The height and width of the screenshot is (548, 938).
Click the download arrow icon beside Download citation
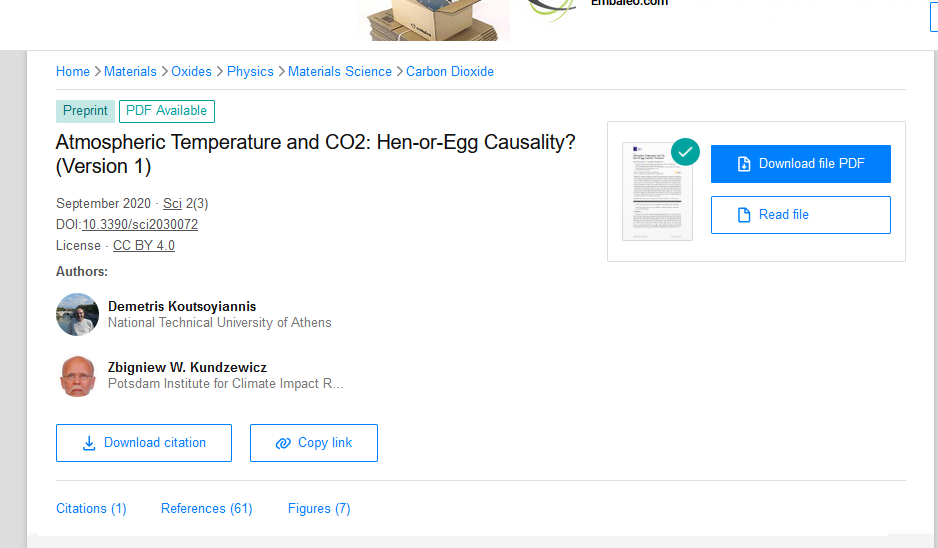click(x=89, y=443)
